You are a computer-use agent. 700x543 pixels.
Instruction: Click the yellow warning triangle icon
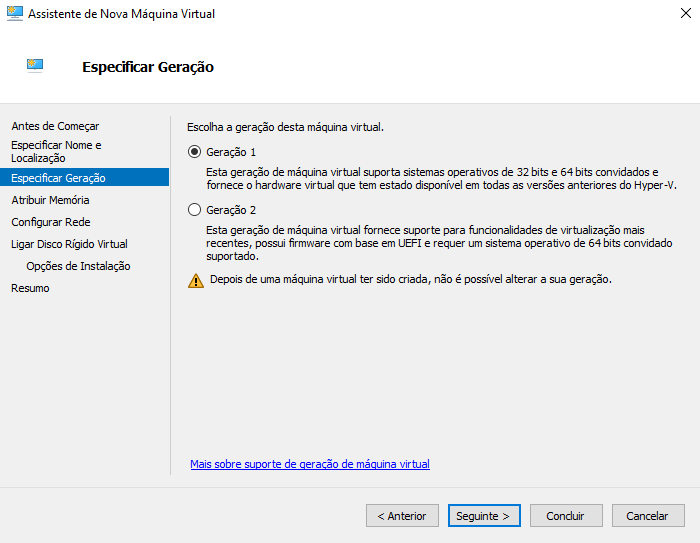196,280
